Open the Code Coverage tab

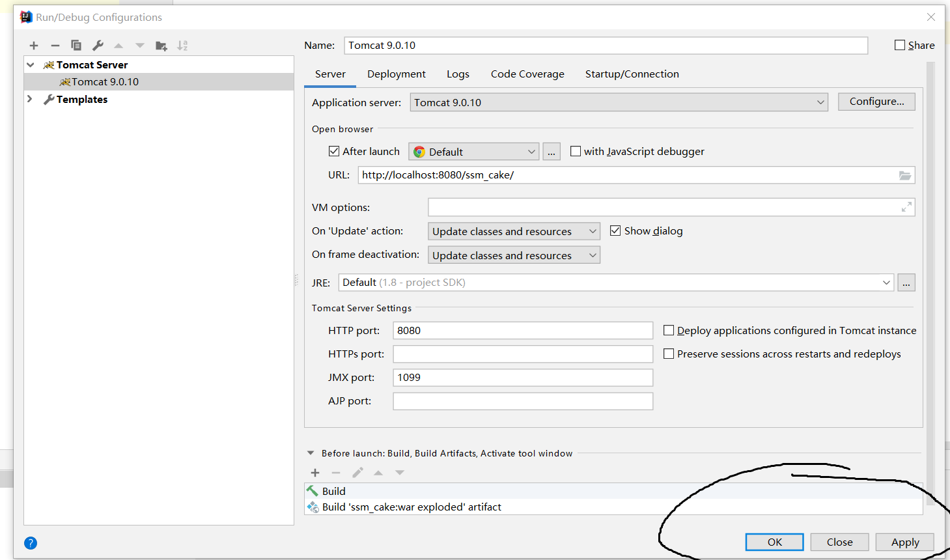(527, 74)
